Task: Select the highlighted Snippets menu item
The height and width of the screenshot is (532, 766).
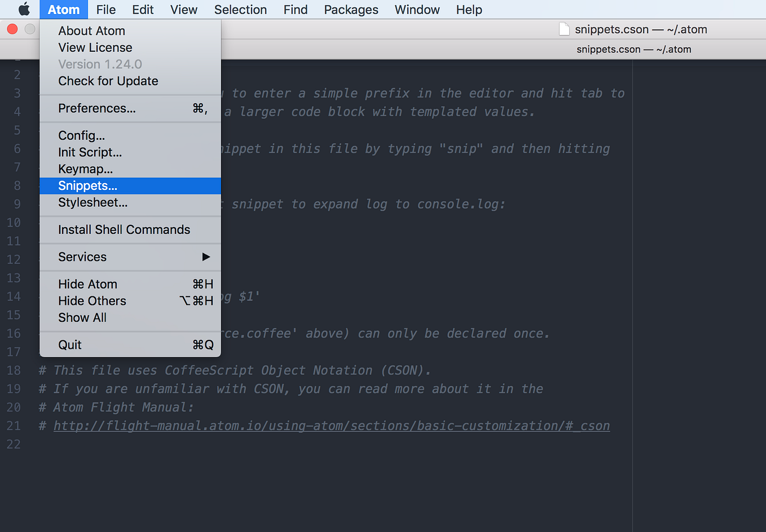Action: click(87, 185)
